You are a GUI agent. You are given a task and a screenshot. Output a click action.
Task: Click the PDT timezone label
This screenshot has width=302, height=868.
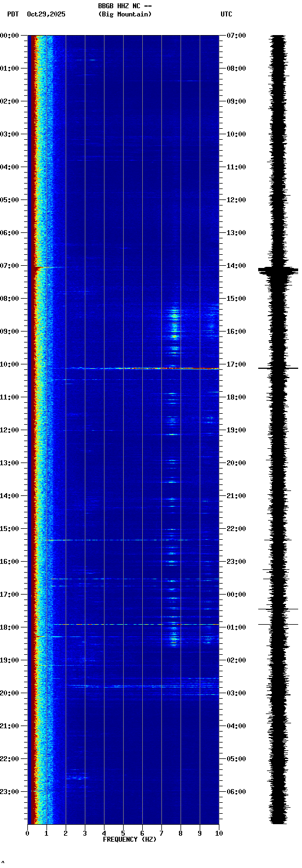[13, 14]
